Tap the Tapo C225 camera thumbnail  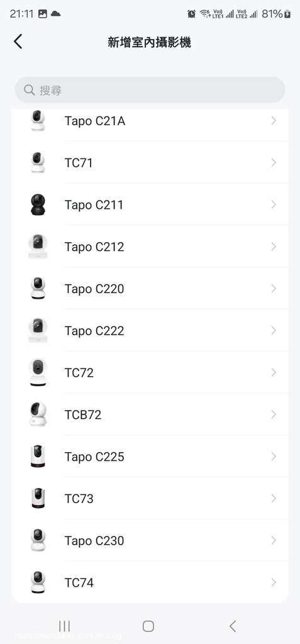[x=38, y=457]
